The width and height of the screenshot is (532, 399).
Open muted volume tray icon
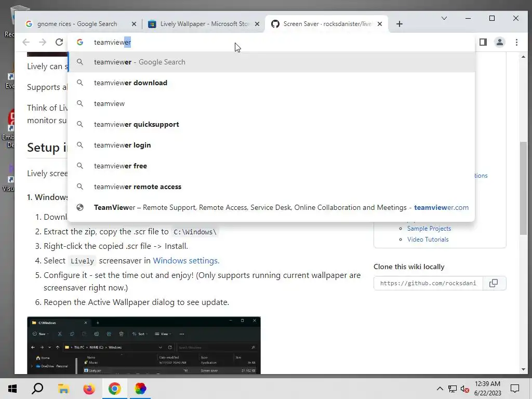click(465, 389)
